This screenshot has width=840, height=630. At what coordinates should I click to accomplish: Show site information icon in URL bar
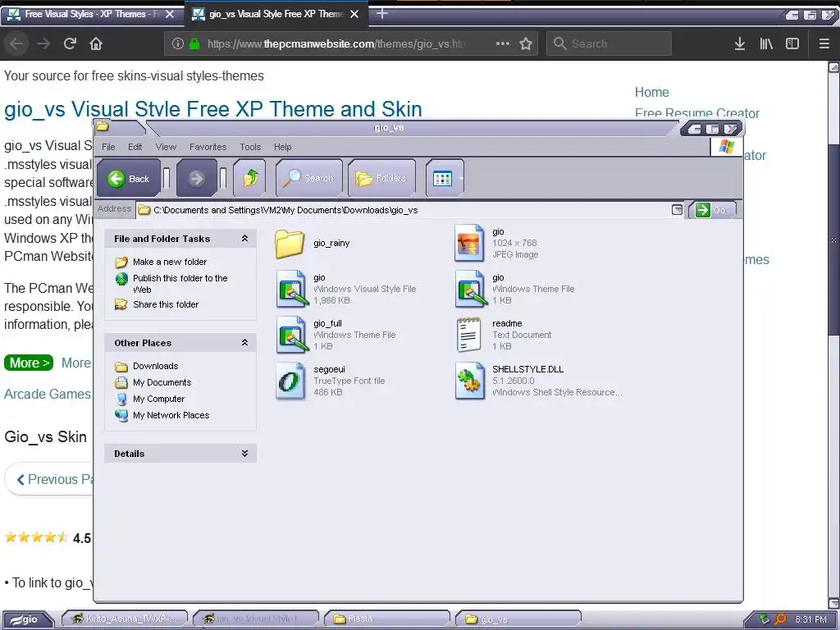pos(178,43)
